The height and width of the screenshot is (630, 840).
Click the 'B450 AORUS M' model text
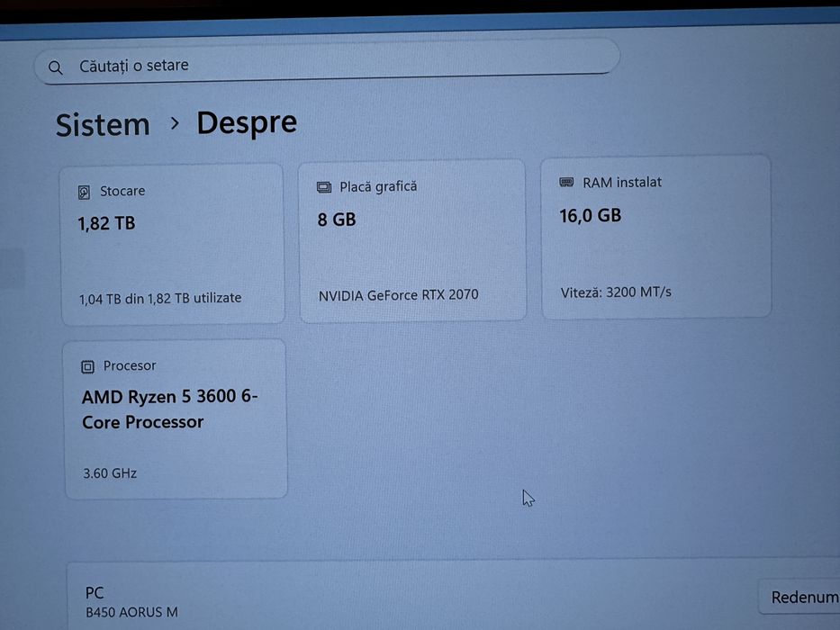point(131,612)
